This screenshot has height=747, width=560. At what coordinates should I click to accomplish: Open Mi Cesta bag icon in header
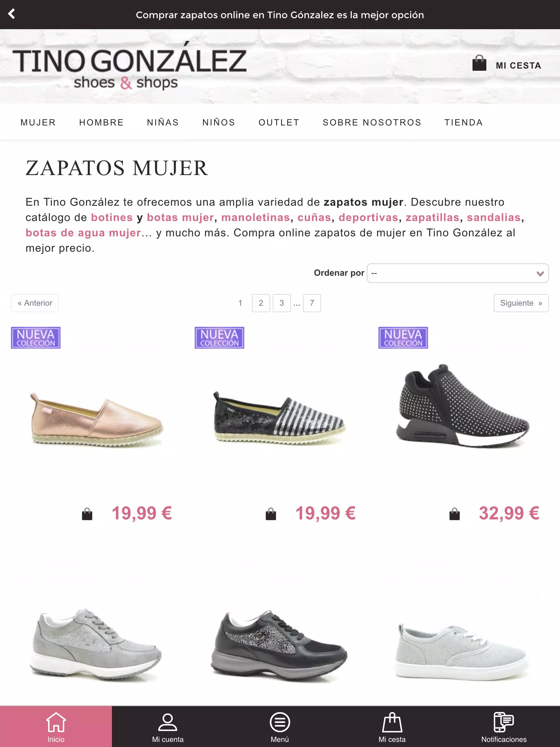479,63
